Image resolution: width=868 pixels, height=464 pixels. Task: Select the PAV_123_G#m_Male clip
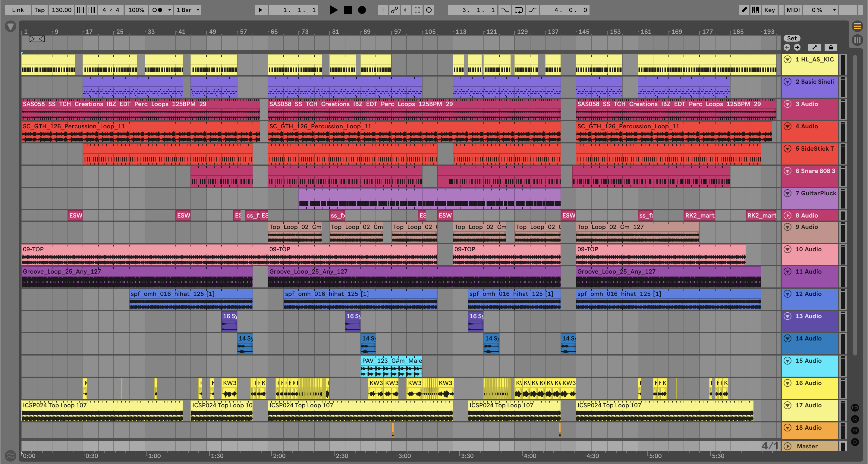point(391,366)
